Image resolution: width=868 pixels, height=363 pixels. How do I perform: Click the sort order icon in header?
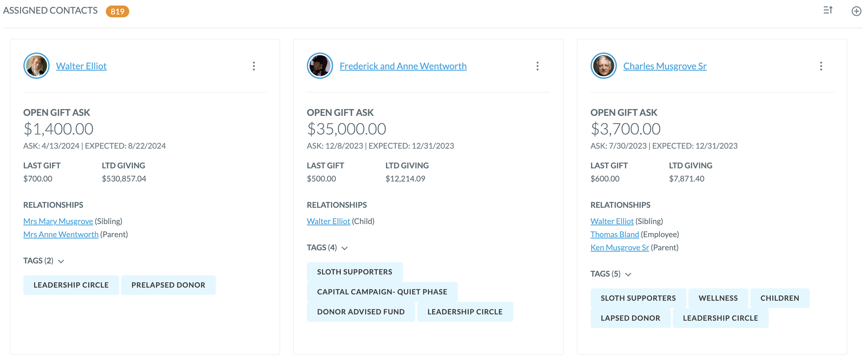click(x=828, y=10)
